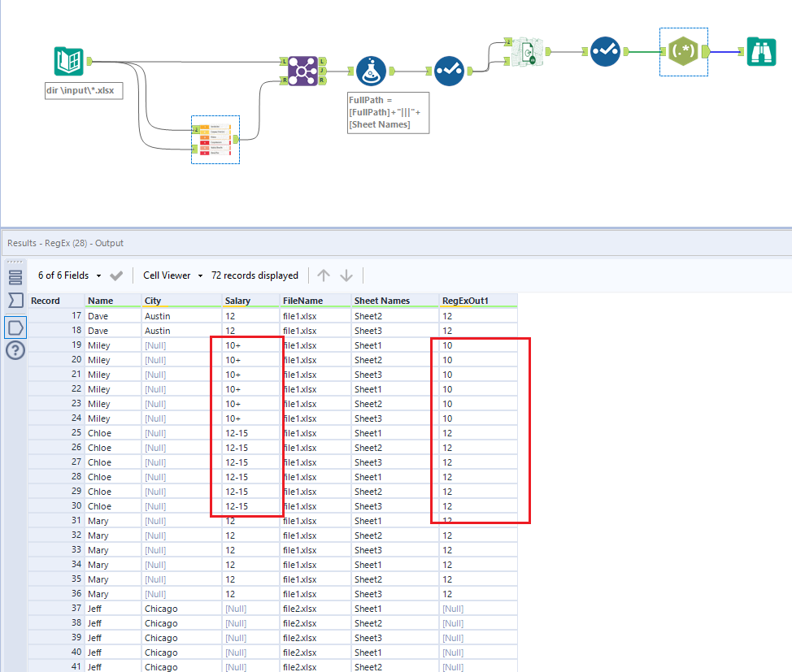
Task: Select Sheet Names cell in record 24
Action: [395, 418]
